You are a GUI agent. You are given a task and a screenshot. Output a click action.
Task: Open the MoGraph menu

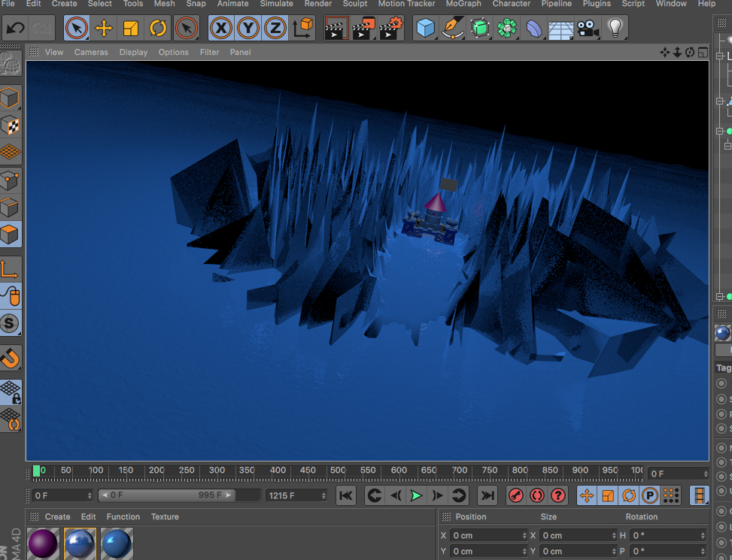(x=463, y=4)
